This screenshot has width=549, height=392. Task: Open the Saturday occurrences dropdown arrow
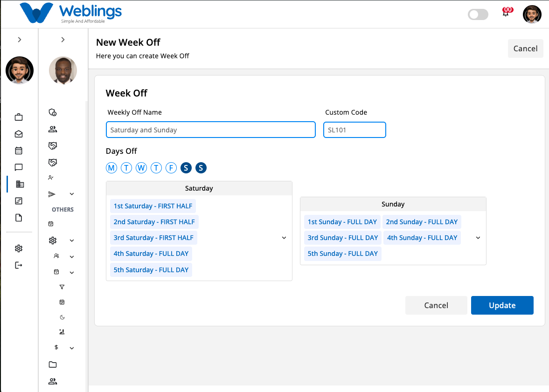(284, 238)
